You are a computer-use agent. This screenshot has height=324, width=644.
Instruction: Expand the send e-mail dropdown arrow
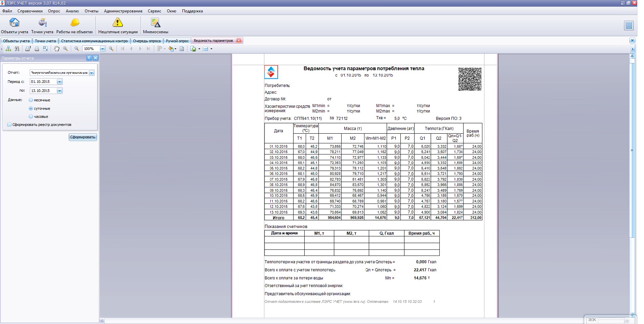click(211, 49)
